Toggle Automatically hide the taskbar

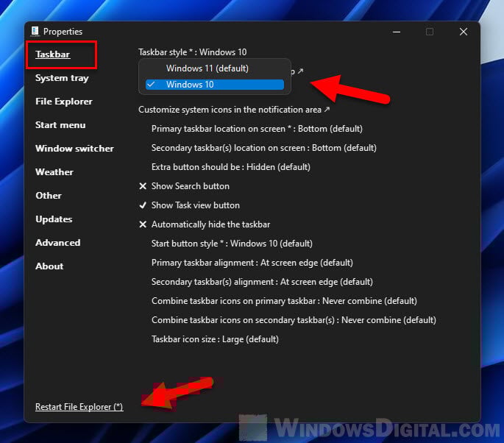pos(205,224)
